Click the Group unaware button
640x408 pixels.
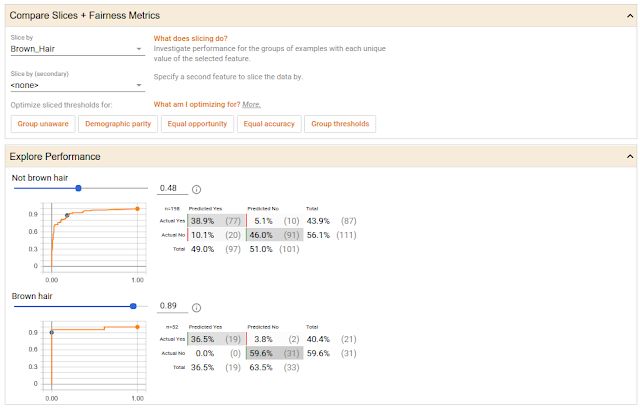pos(43,124)
